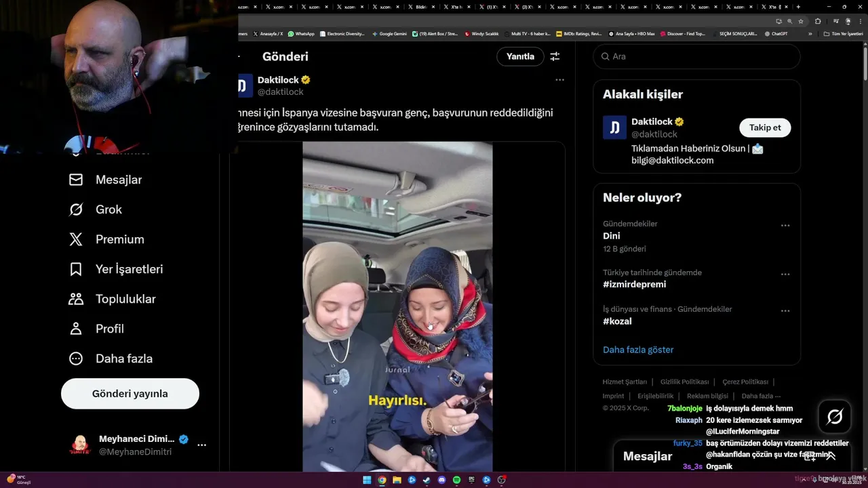Open Topluluklar communities page

tap(112, 299)
